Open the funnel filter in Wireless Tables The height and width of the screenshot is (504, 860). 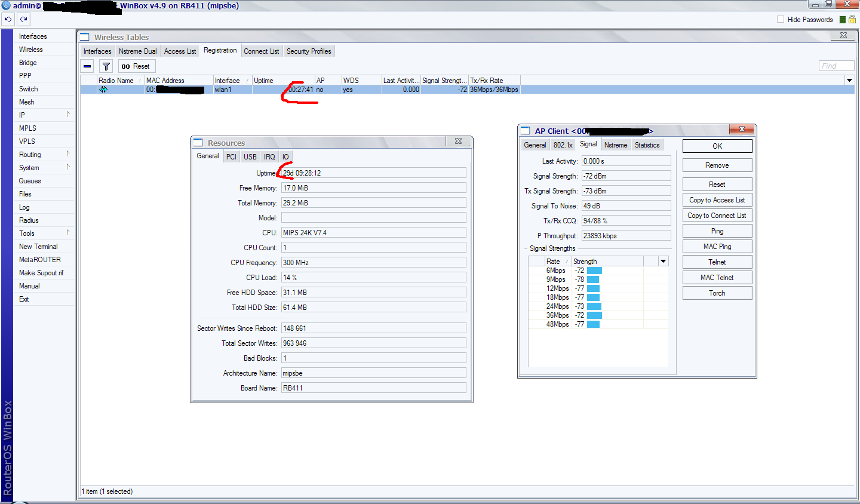tap(106, 66)
